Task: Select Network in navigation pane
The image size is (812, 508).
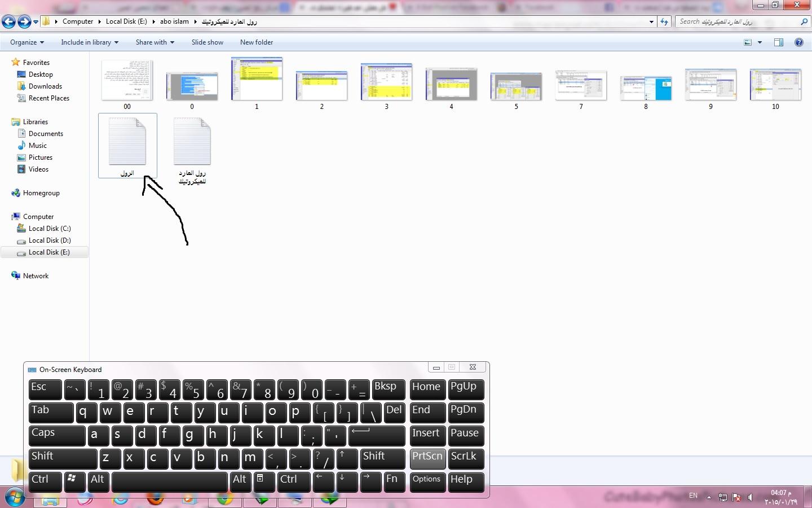Action: (36, 276)
